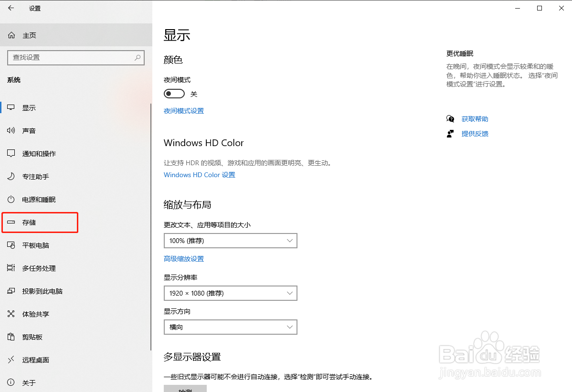Select Multitasking (多任务处理) in sidebar
This screenshot has width=572, height=392.
(x=39, y=268)
